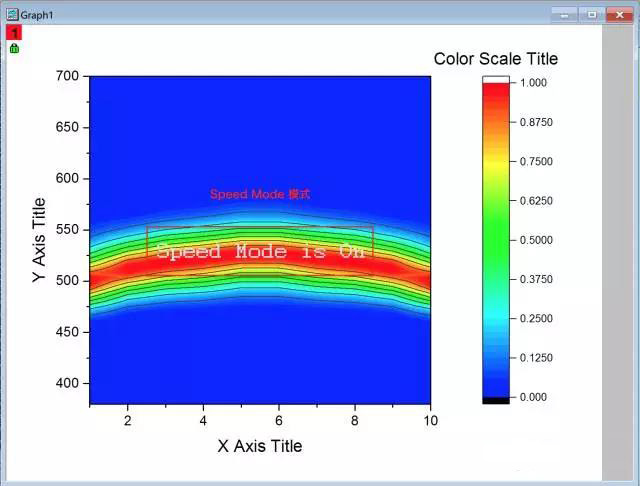Click the 0.000 color scale label
640x486 pixels.
pyautogui.click(x=533, y=397)
